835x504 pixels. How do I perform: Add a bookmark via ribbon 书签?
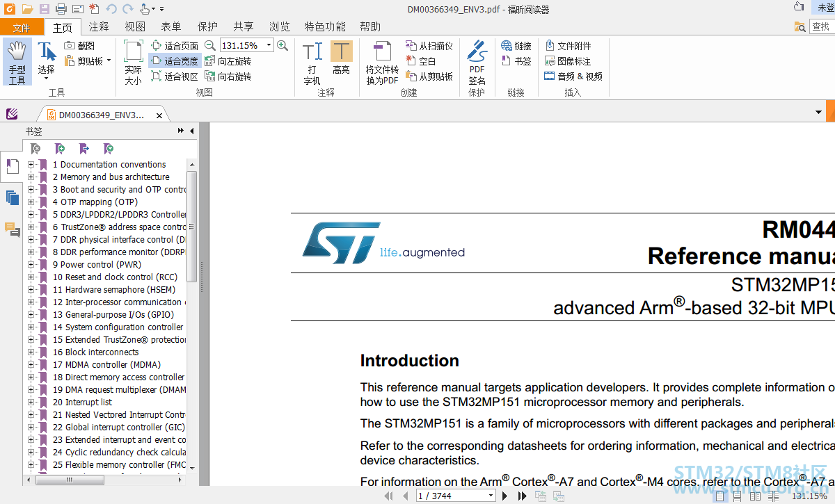pyautogui.click(x=516, y=61)
